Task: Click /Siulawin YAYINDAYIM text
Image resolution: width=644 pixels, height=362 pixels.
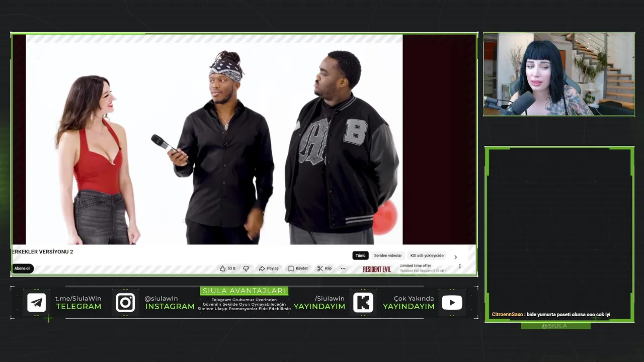Action: (x=319, y=302)
